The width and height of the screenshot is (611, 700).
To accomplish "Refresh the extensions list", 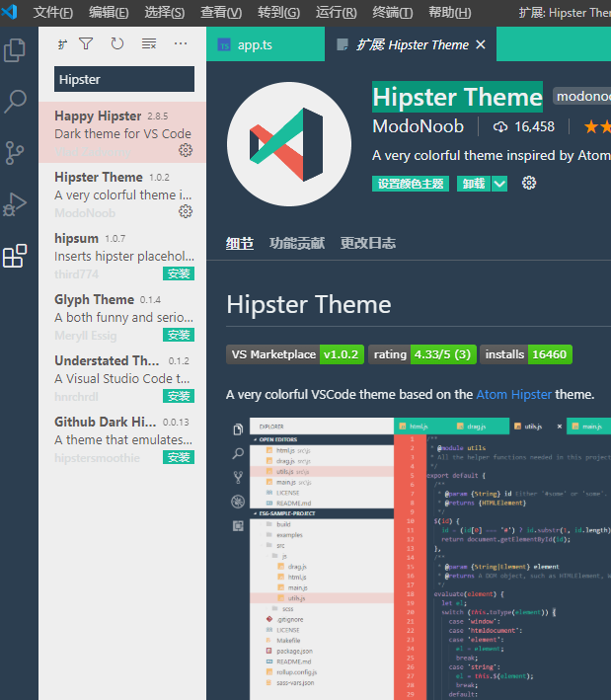I will (116, 43).
